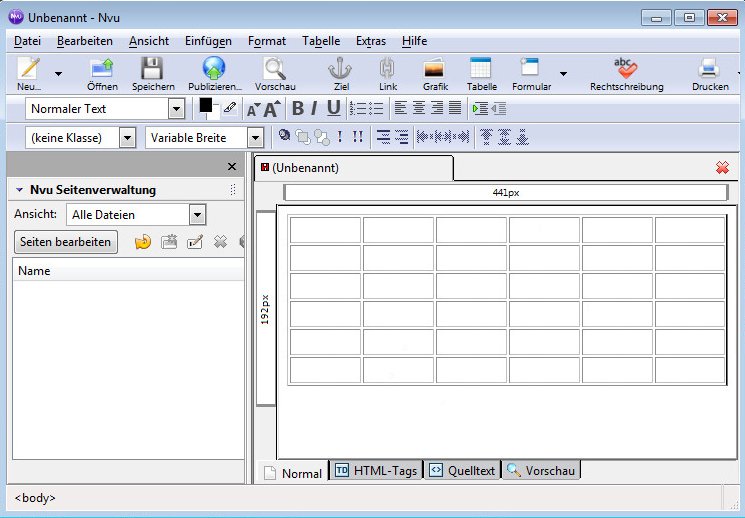Increase font size with large A icon
745x518 pixels.
point(272,109)
